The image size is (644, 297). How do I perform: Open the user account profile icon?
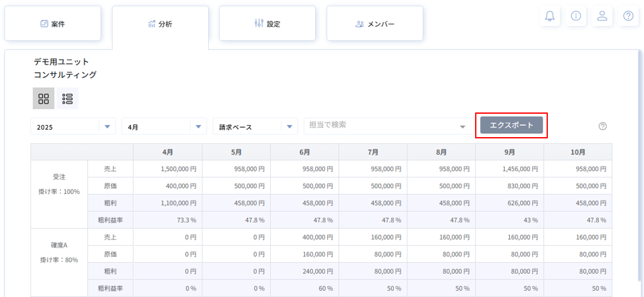[602, 16]
